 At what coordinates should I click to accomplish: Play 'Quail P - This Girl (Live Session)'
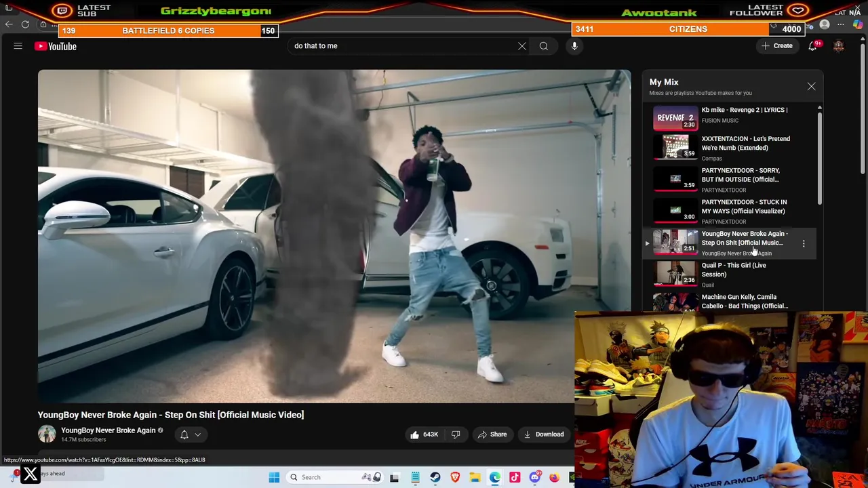(x=734, y=270)
